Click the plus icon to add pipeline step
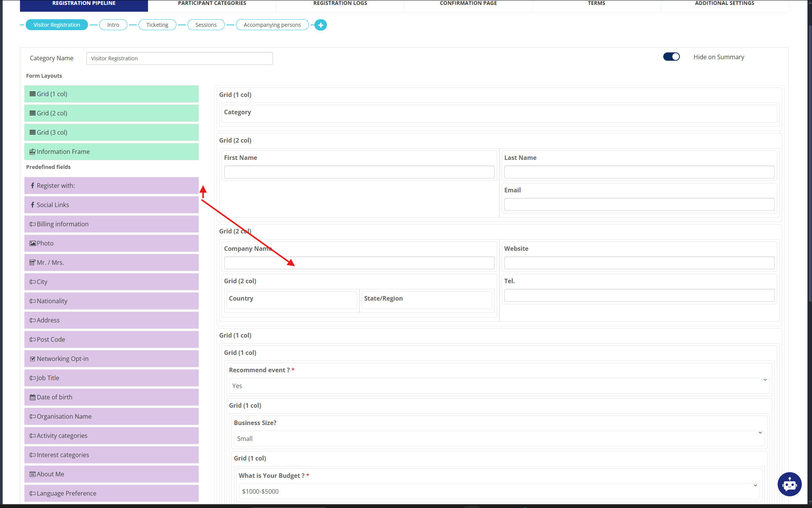This screenshot has width=812, height=508. pyautogui.click(x=320, y=25)
